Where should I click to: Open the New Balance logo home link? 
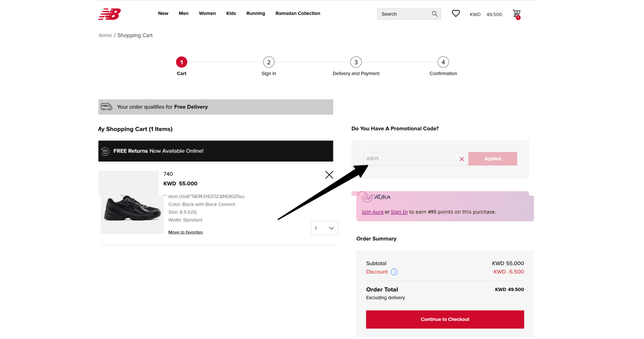point(110,14)
